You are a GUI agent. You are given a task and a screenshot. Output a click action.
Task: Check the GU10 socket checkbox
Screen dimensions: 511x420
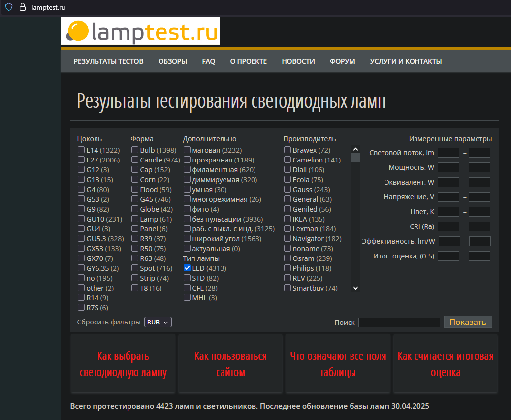(x=81, y=219)
